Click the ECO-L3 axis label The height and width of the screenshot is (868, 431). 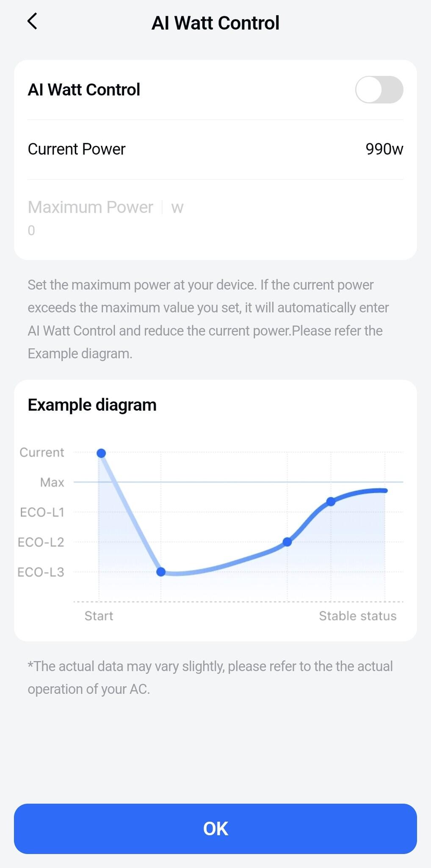pyautogui.click(x=41, y=572)
